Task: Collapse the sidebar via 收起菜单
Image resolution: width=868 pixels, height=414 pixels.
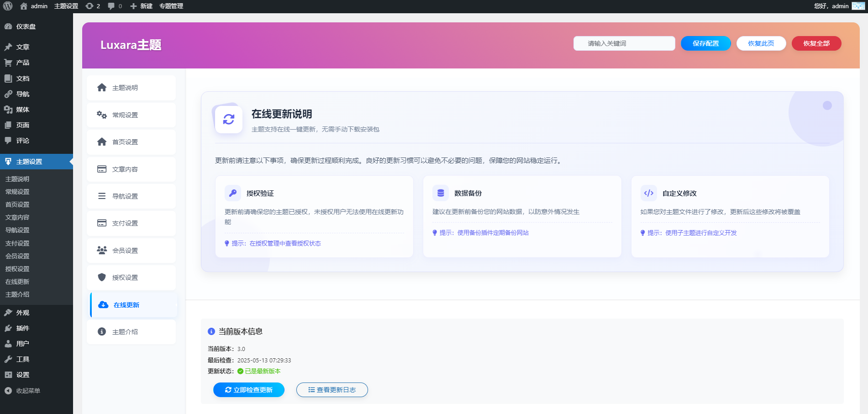Action: pyautogui.click(x=27, y=391)
